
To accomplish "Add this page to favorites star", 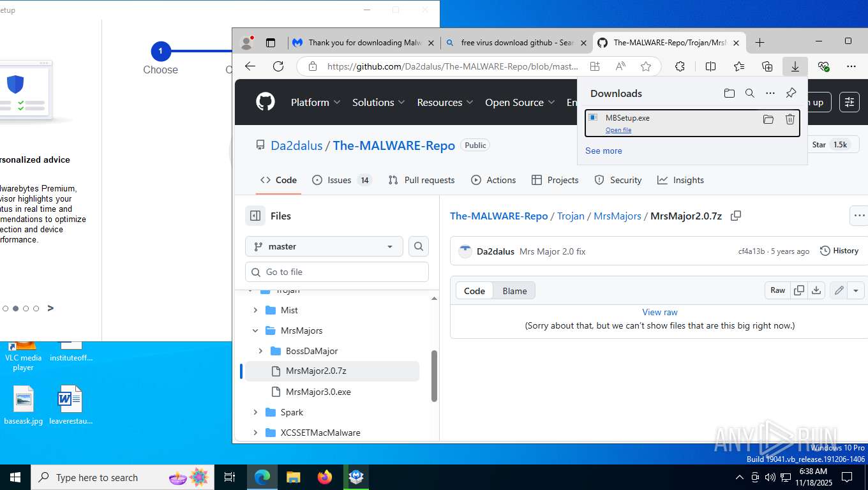I will 646,66.
